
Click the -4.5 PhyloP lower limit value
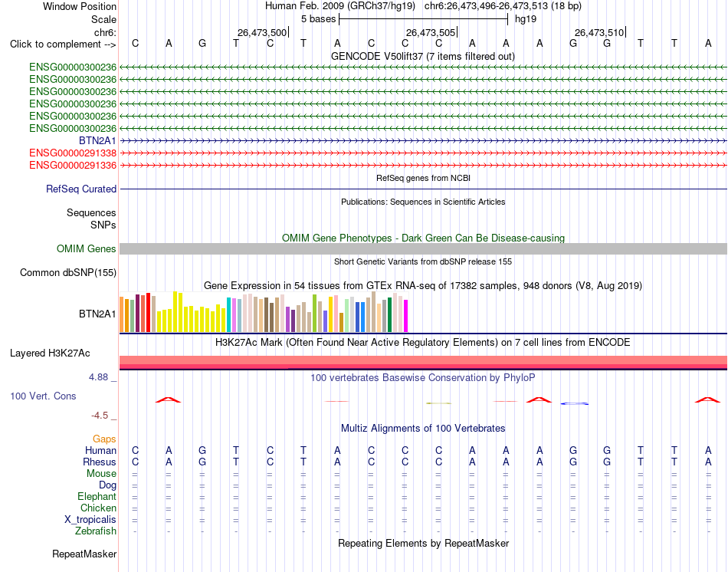point(100,416)
